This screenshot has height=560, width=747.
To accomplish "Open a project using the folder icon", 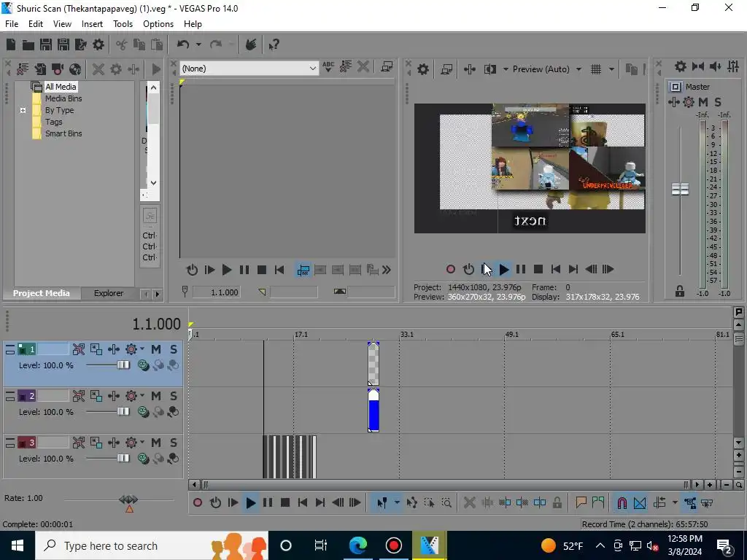I will [28, 44].
